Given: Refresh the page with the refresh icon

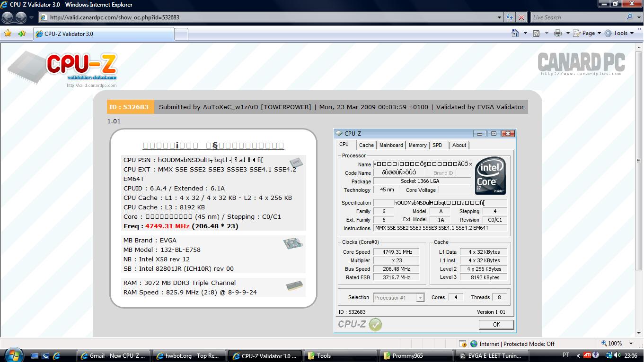Looking at the screenshot, I should [510, 17].
